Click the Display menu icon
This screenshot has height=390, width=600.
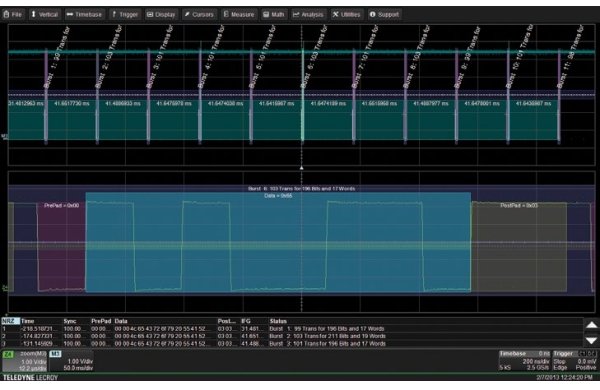[x=150, y=15]
